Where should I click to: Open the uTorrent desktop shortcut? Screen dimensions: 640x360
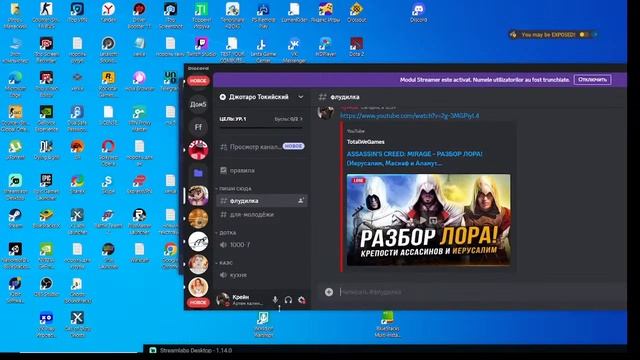(x=15, y=150)
